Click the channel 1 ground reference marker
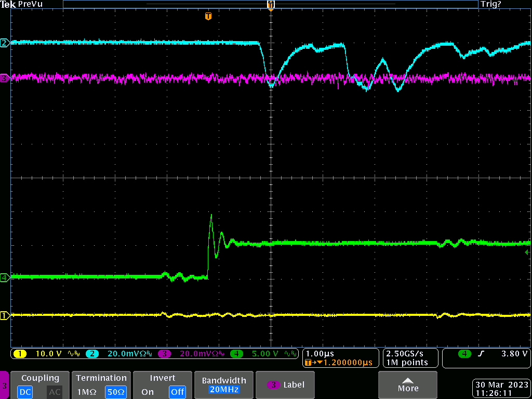Image resolution: width=532 pixels, height=399 pixels. 5,315
